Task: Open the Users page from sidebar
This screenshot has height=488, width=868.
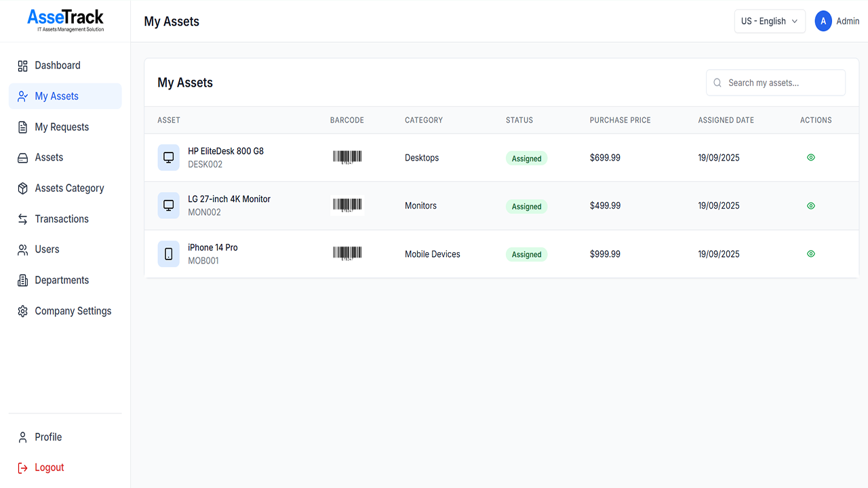Action: click(x=47, y=249)
